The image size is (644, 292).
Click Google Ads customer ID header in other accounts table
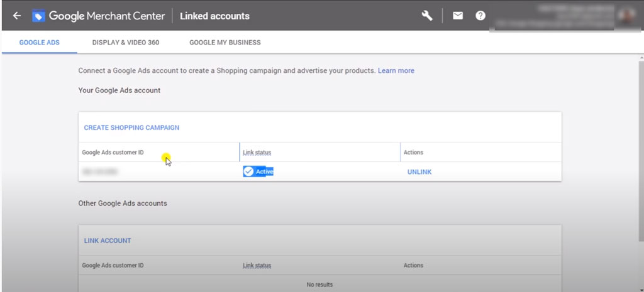coord(113,266)
